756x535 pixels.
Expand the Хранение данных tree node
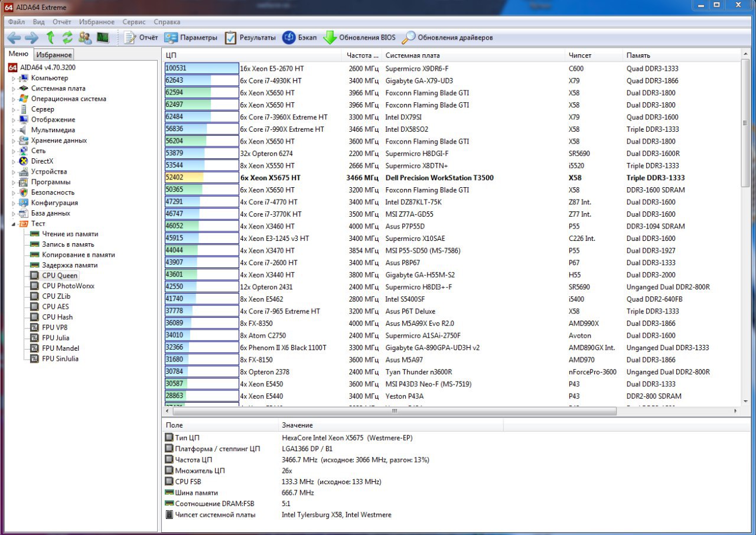pyautogui.click(x=14, y=141)
